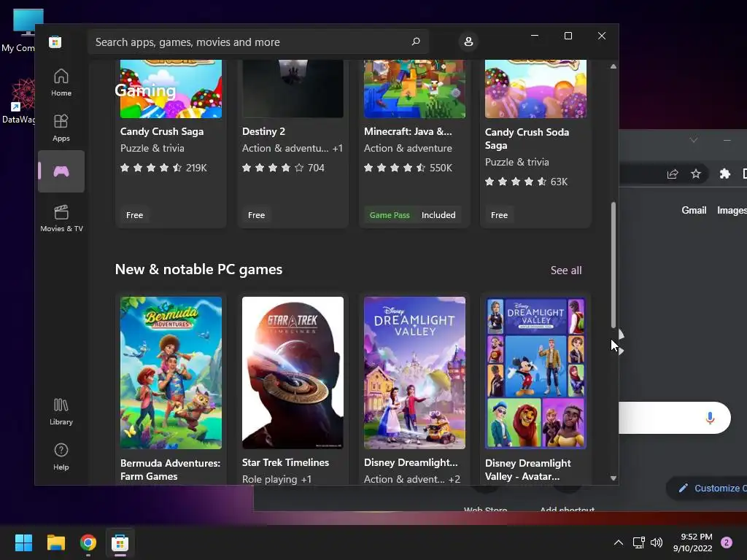Open Bermuda Adventures cover art
747x560 pixels.
pyautogui.click(x=171, y=373)
